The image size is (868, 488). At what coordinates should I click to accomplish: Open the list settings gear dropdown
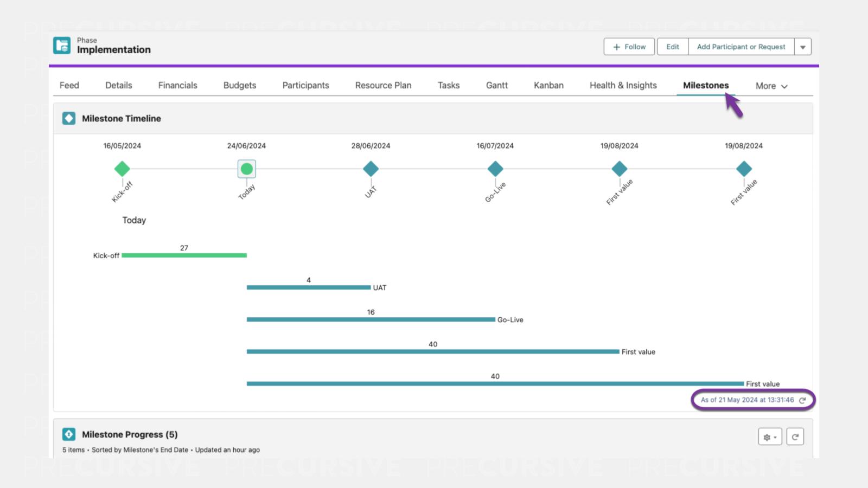[x=769, y=437]
